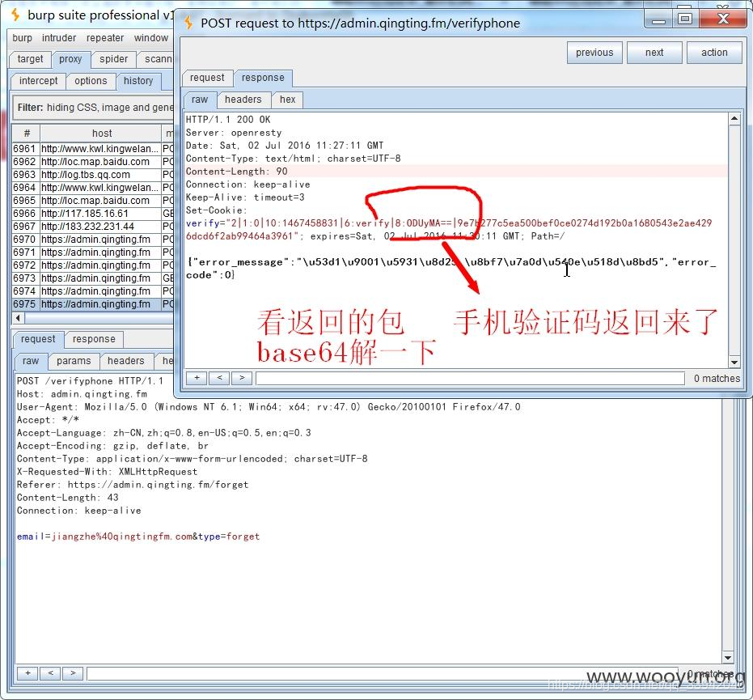This screenshot has width=753, height=700.
Task: Open the window menu
Action: pos(151,38)
